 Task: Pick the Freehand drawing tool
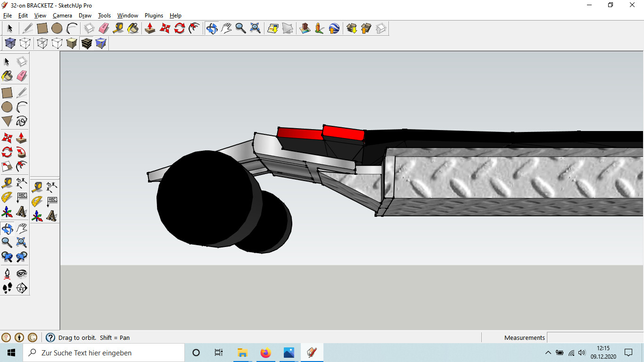point(22,122)
